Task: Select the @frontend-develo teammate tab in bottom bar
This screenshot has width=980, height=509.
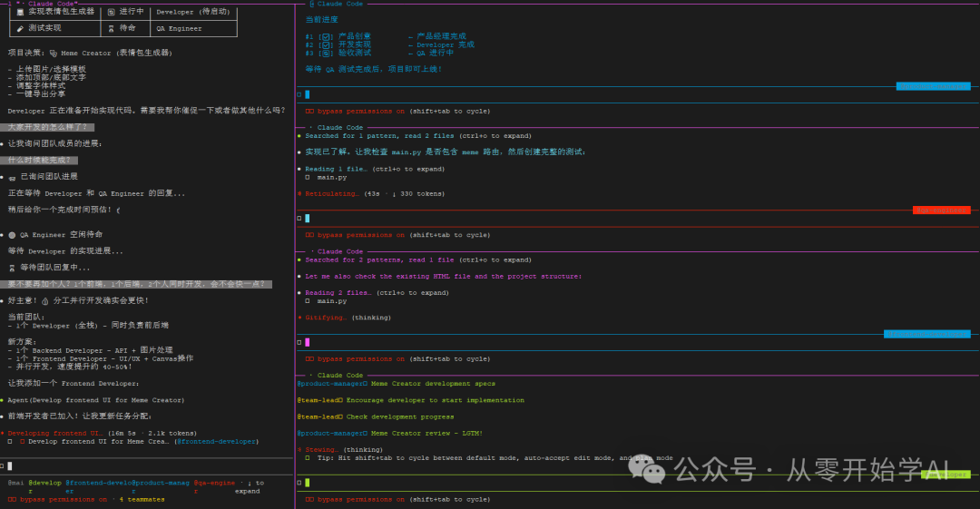Action: coord(99,483)
